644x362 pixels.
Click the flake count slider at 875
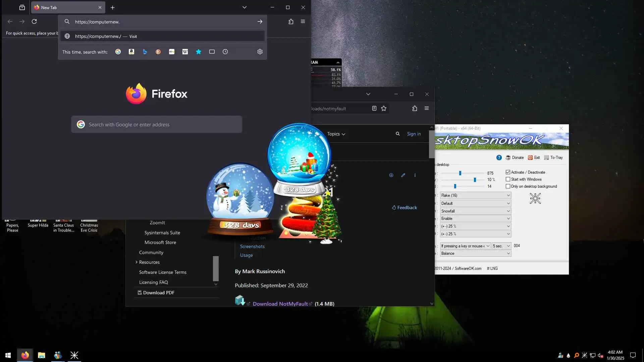460,173
